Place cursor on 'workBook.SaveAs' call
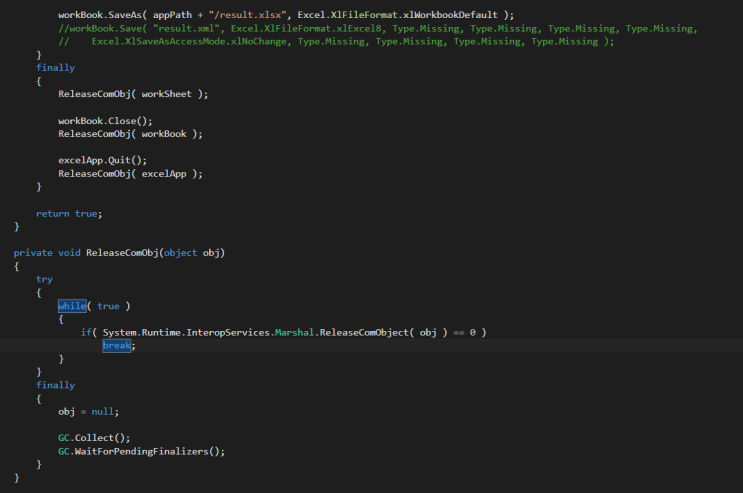The image size is (743, 493). [100, 15]
